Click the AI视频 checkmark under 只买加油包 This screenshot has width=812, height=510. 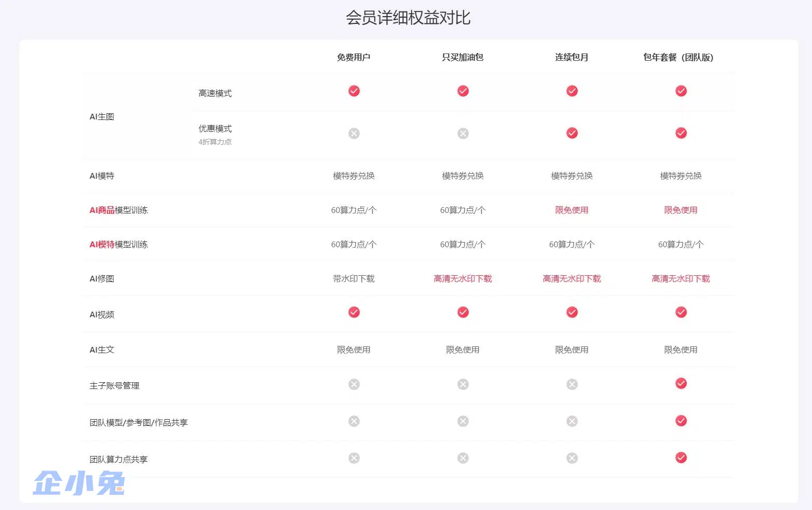[x=463, y=312]
